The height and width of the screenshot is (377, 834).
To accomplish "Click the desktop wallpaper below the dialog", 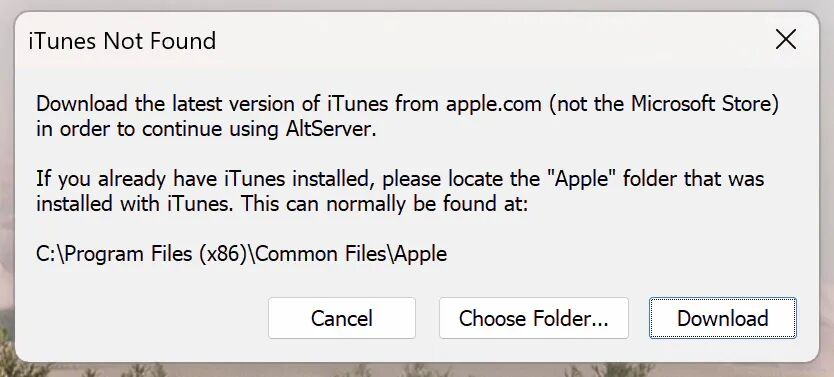I will point(417,370).
